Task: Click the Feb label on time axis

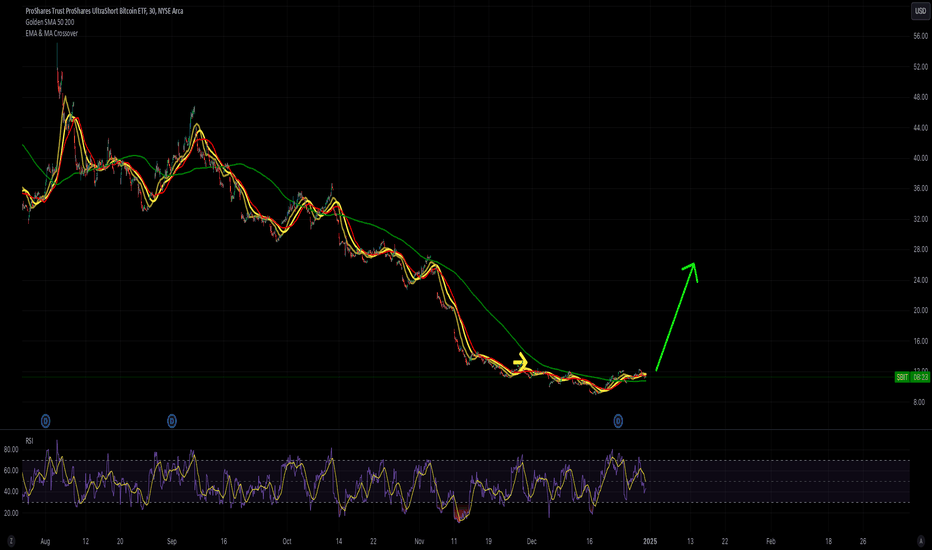Action: coord(770,541)
